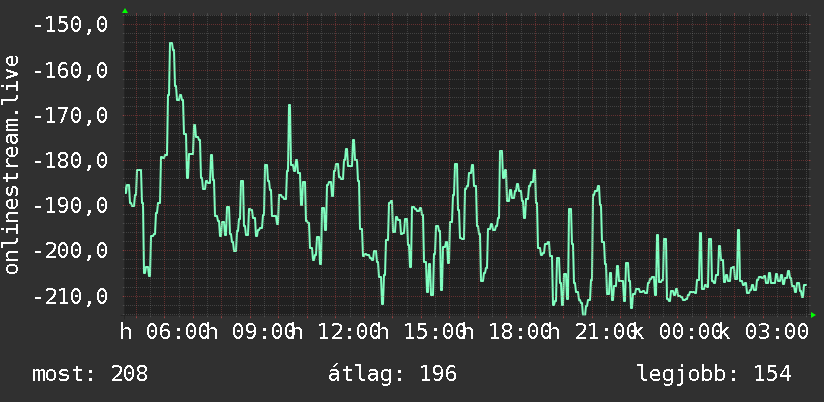Screen dimensions: 824x402
Task: Click the 00:00 time label
Action: 691,332
